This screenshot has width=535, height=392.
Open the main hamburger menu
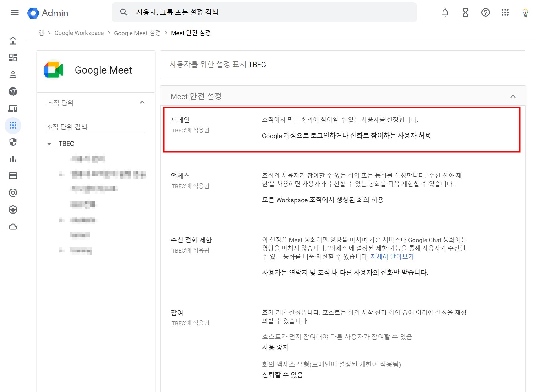[x=14, y=12]
